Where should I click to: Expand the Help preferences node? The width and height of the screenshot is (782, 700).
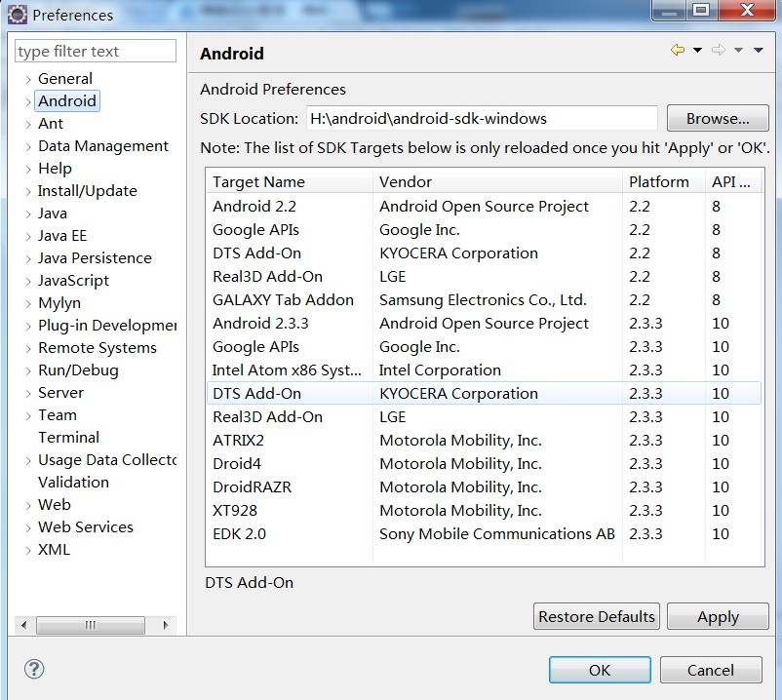[x=28, y=169]
